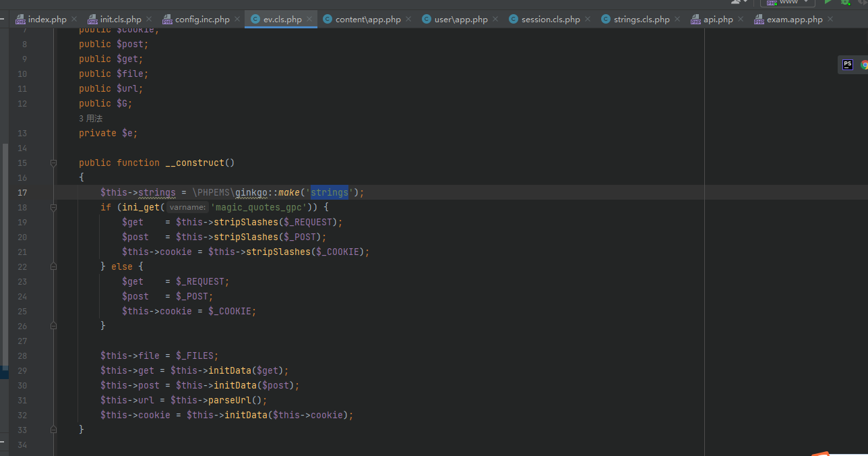
Task: Switch to the content\app.php tab
Action: 368,20
